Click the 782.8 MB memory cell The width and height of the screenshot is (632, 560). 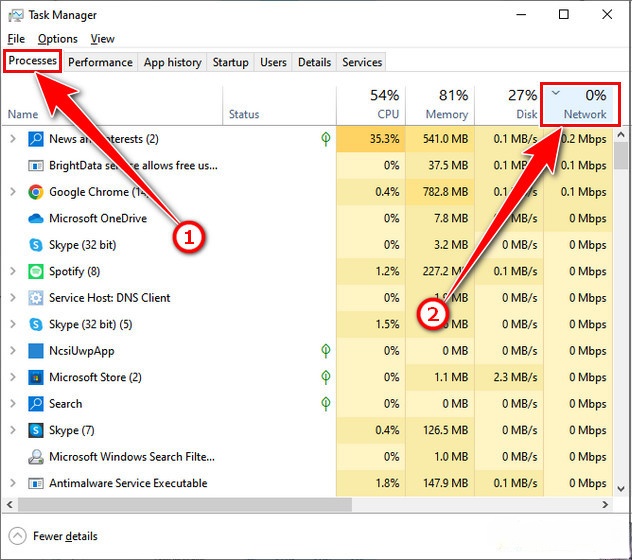coord(440,192)
